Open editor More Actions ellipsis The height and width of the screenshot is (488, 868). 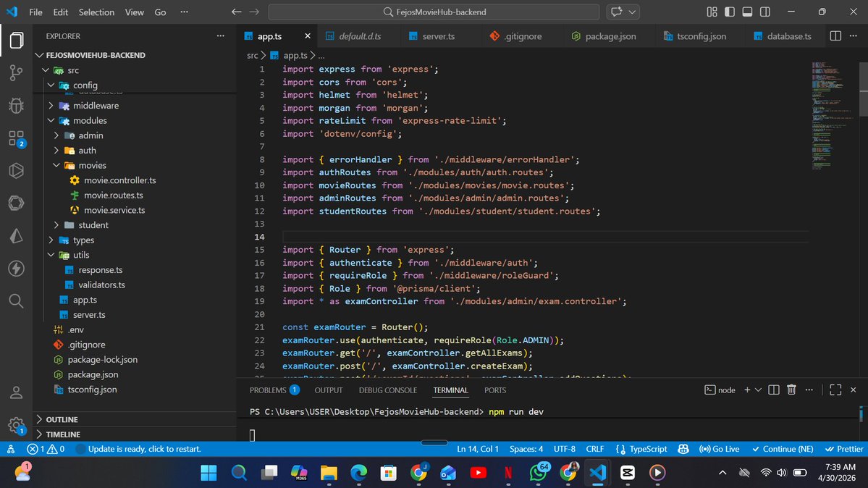[853, 36]
